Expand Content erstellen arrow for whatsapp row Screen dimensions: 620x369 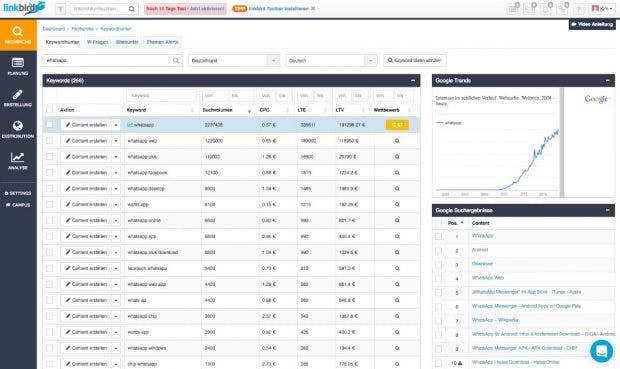coord(116,125)
